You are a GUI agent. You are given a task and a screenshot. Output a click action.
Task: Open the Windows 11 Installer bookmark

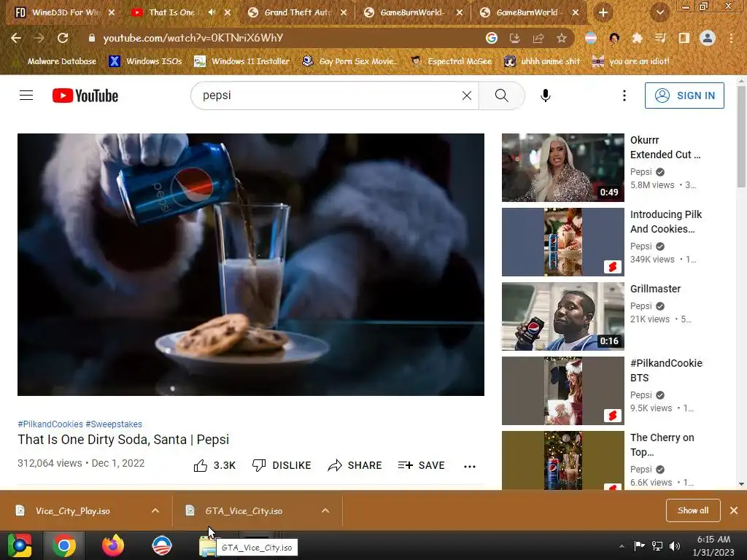coord(242,61)
